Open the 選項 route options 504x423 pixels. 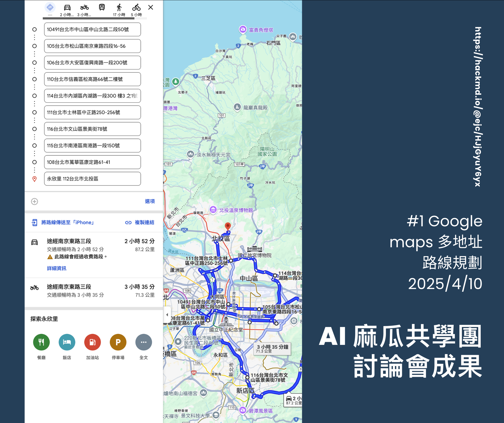click(x=150, y=201)
